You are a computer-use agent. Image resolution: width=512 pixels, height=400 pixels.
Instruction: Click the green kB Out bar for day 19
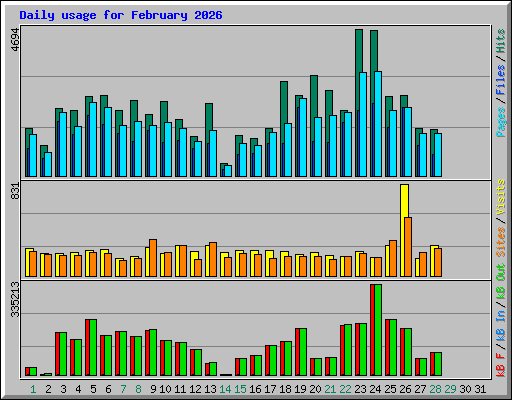303,352
